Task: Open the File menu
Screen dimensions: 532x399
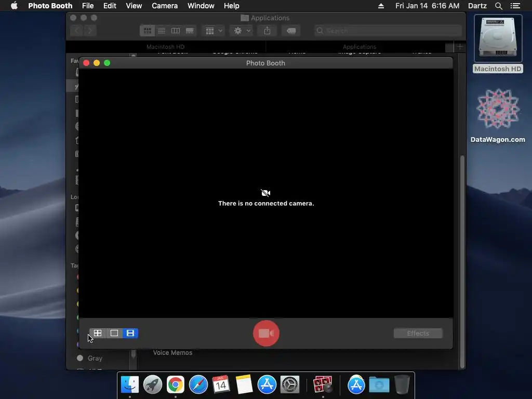Action: pyautogui.click(x=88, y=6)
